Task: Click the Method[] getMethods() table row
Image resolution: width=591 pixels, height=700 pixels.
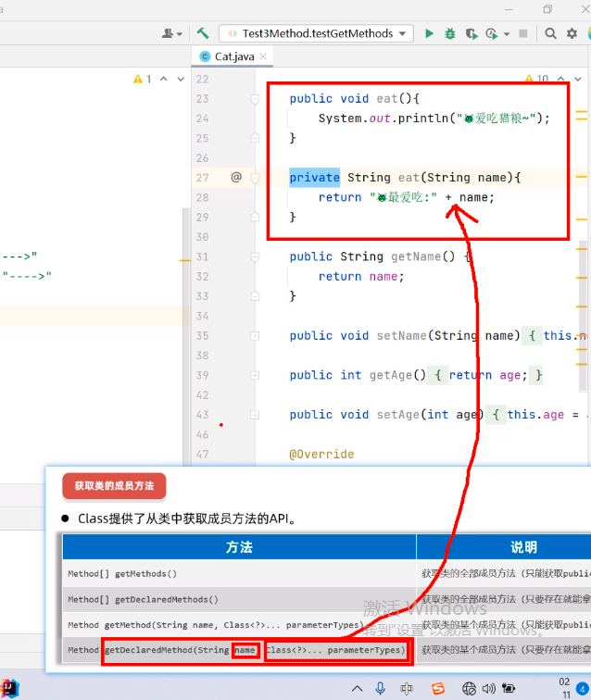Action: [327, 573]
